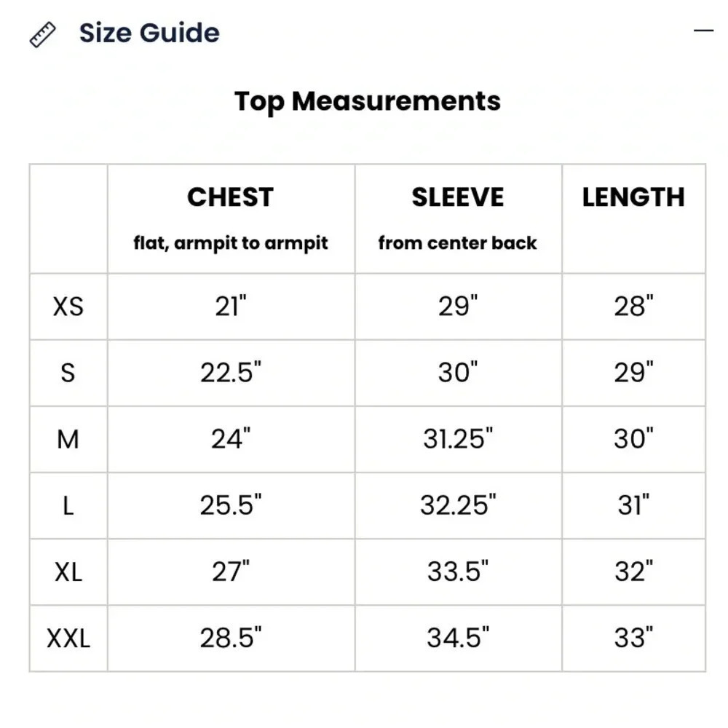728x728 pixels.
Task: Collapse the Size Guide section
Action: click(703, 31)
